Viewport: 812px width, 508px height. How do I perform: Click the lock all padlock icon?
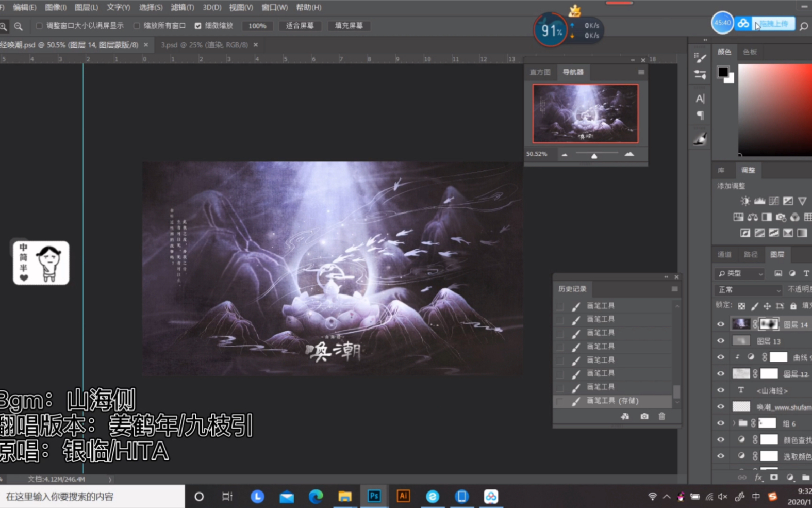click(x=793, y=306)
